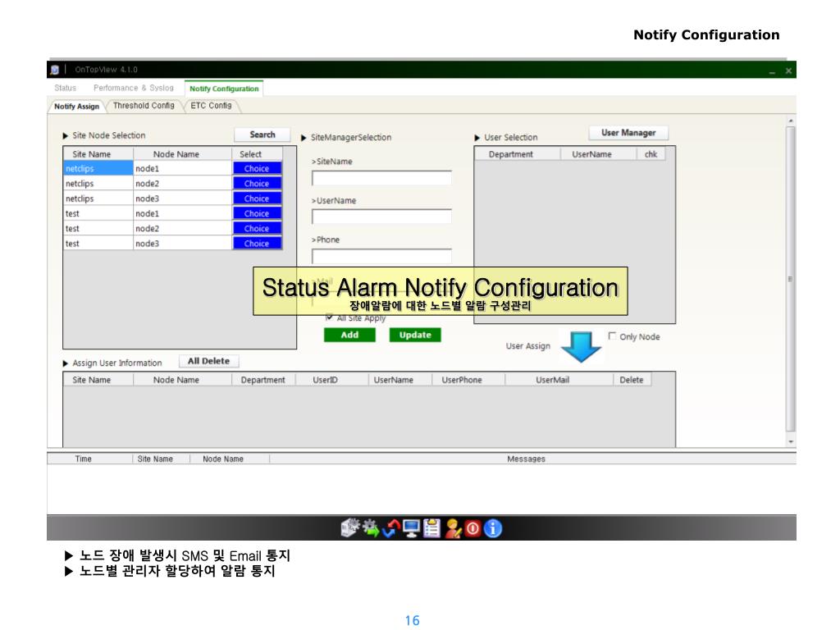
Task: Minimize the OnTopView window
Action: (772, 71)
